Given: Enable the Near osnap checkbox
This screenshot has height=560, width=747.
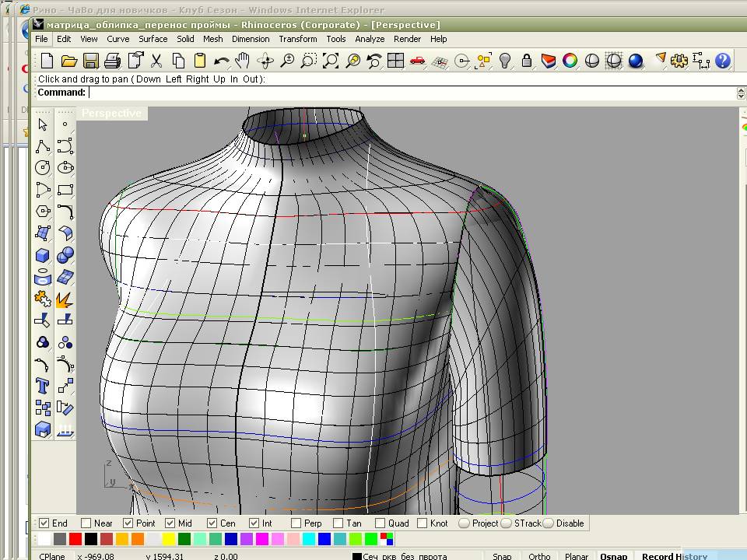Looking at the screenshot, I should click(86, 523).
